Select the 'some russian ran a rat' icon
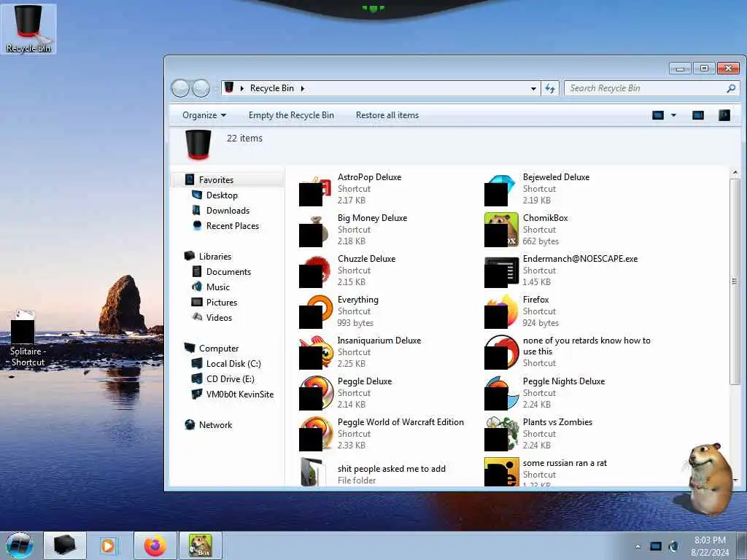 (x=501, y=472)
